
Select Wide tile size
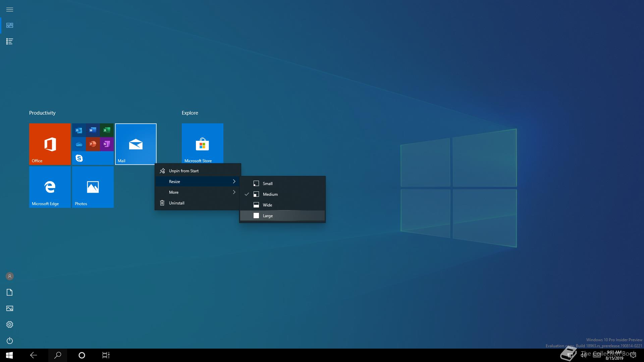pos(282,205)
